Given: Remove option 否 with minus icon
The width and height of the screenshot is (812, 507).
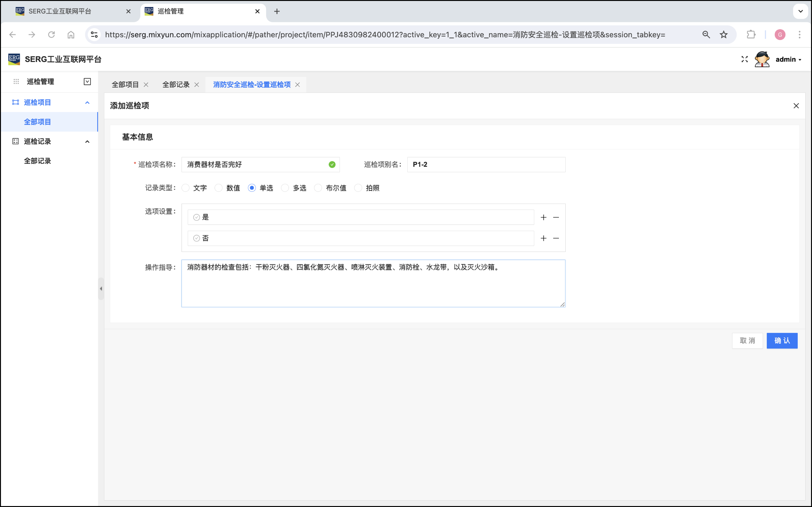Looking at the screenshot, I should (x=556, y=238).
